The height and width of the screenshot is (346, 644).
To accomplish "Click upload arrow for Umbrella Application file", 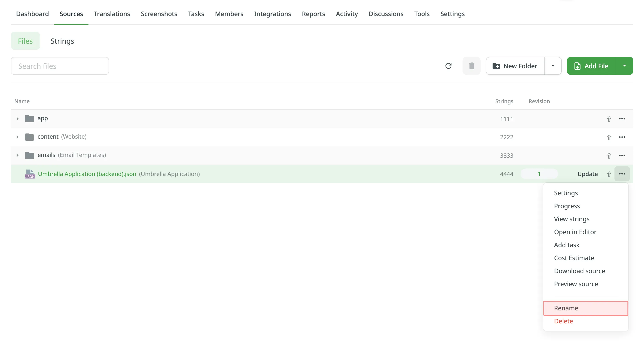I will [x=609, y=174].
